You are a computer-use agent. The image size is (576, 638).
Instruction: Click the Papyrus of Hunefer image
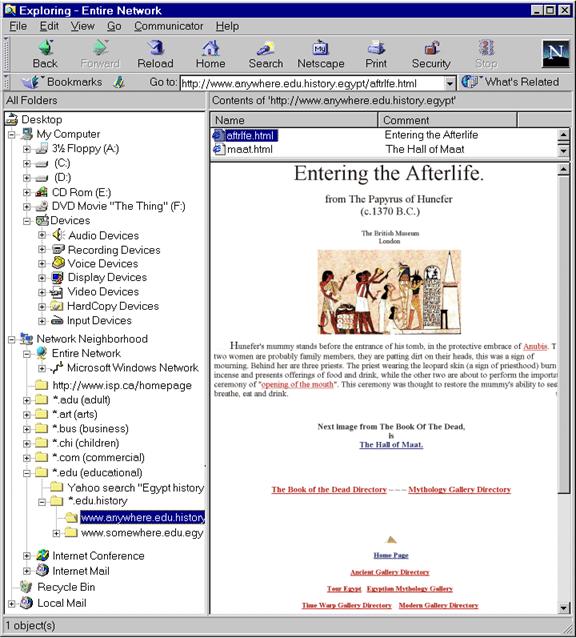click(389, 292)
